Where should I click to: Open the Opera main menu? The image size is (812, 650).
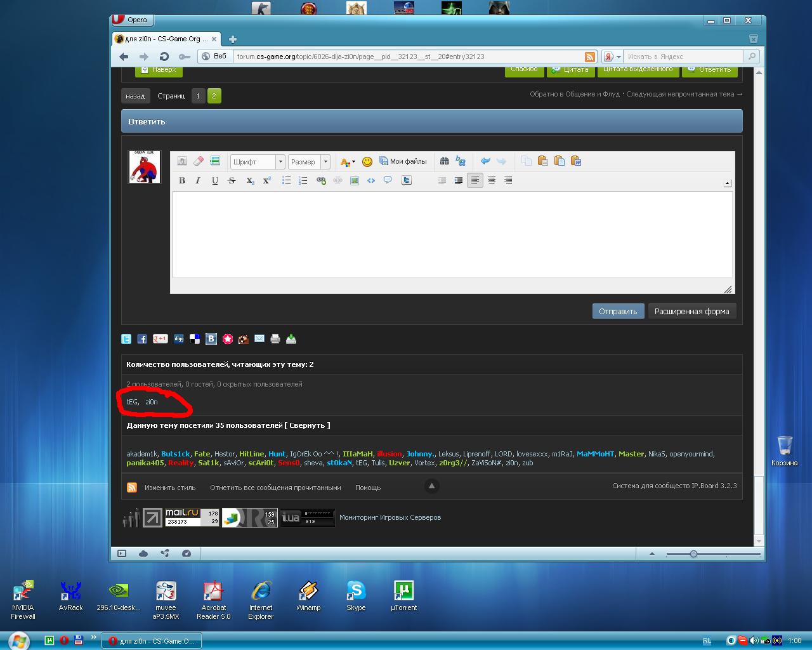(x=131, y=20)
